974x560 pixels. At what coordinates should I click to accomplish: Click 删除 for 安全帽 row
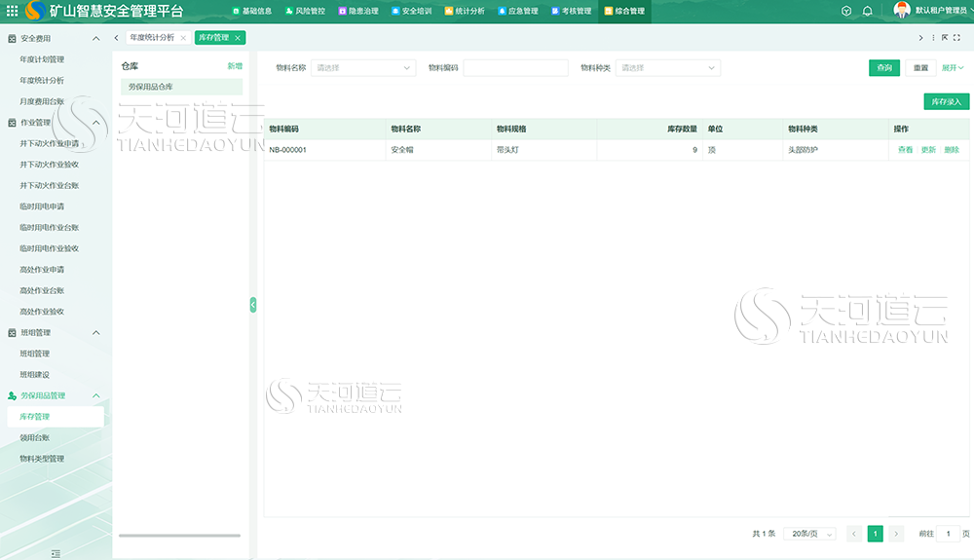(x=952, y=150)
